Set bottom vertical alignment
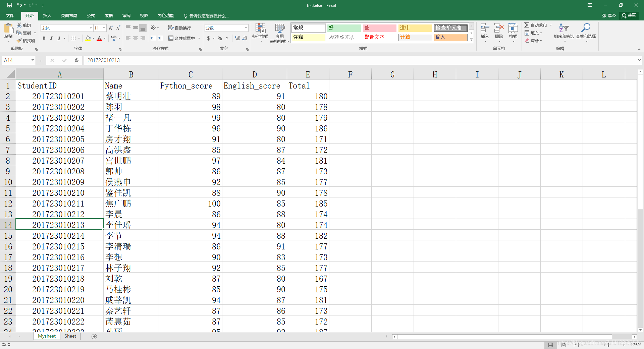644x349 pixels. 143,28
